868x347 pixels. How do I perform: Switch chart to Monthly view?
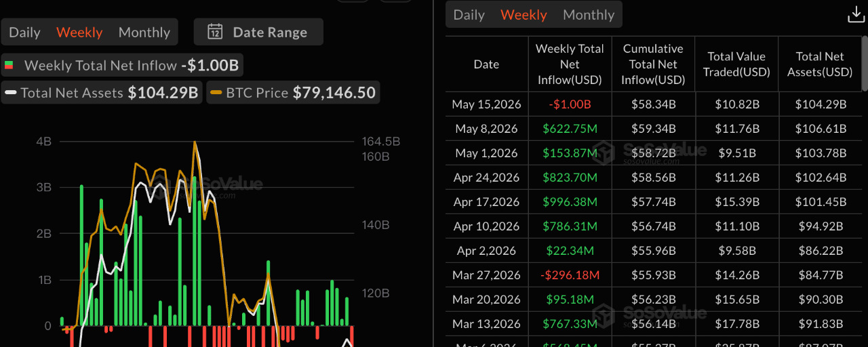[144, 32]
